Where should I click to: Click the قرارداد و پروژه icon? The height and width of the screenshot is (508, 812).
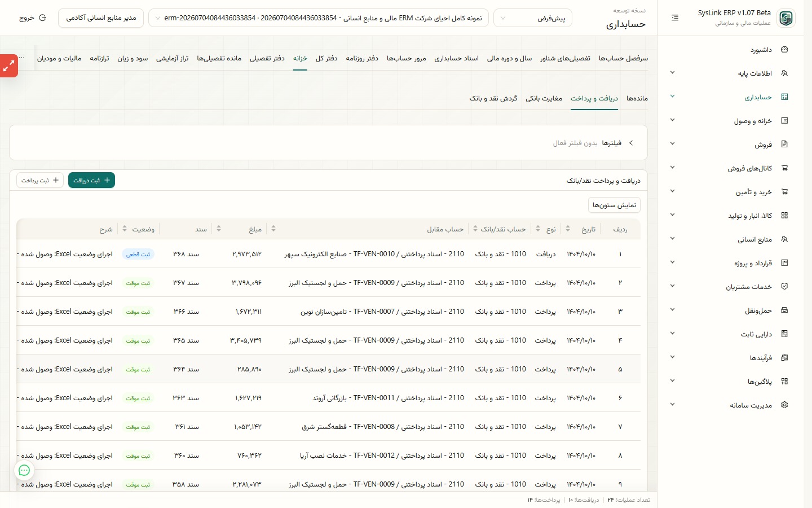[x=784, y=263]
